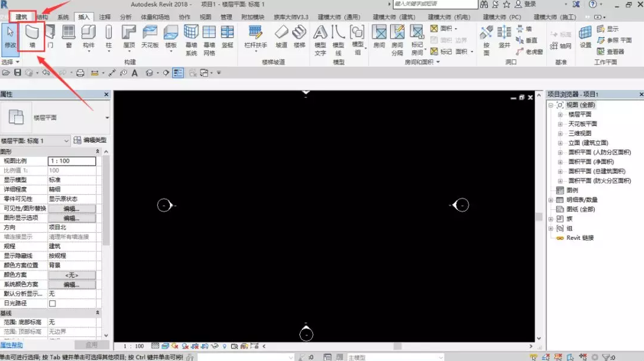
Task: Switch to the 管理 ribbon tab
Action: coord(226,17)
